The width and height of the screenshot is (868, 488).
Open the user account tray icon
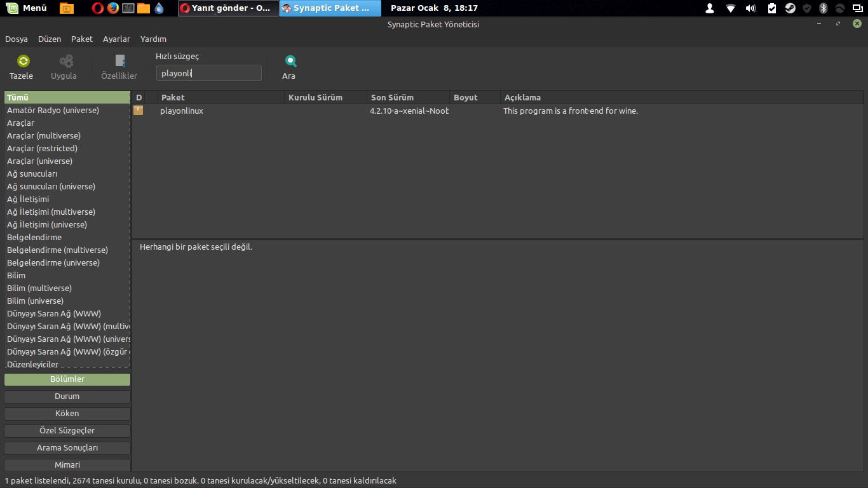tap(710, 8)
